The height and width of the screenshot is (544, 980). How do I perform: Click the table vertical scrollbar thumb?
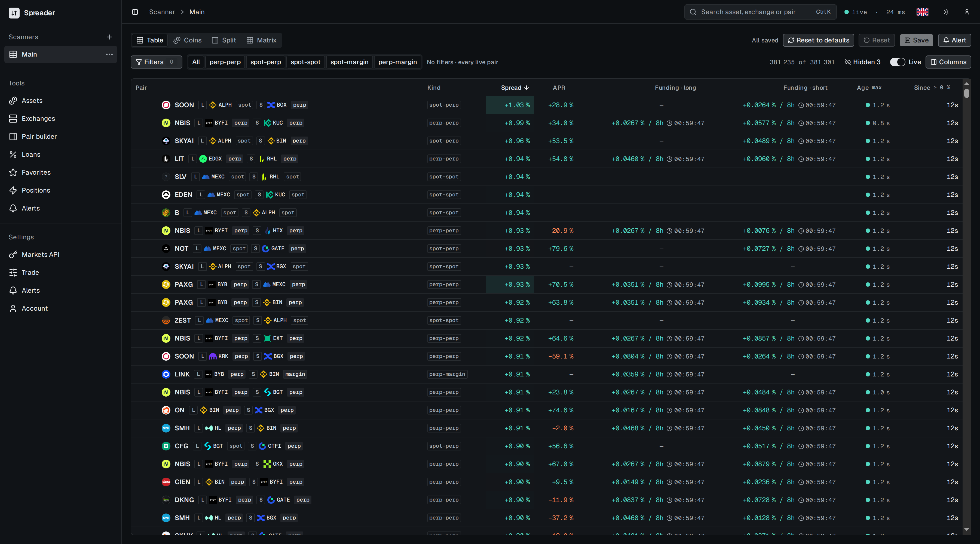pyautogui.click(x=967, y=93)
